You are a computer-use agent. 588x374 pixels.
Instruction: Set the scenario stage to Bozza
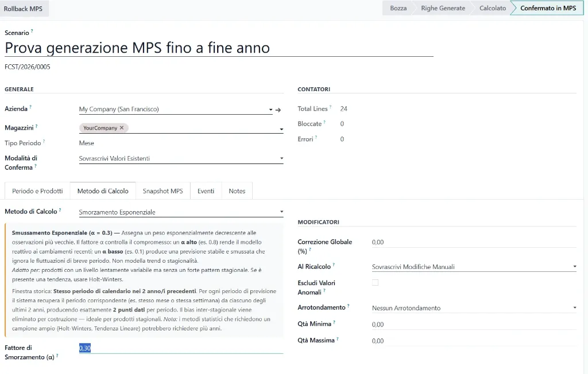[397, 7]
